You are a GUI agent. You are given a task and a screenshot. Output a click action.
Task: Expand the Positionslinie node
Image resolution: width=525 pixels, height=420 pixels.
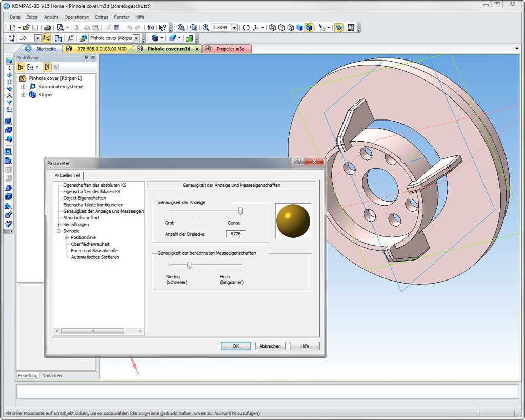pos(67,237)
